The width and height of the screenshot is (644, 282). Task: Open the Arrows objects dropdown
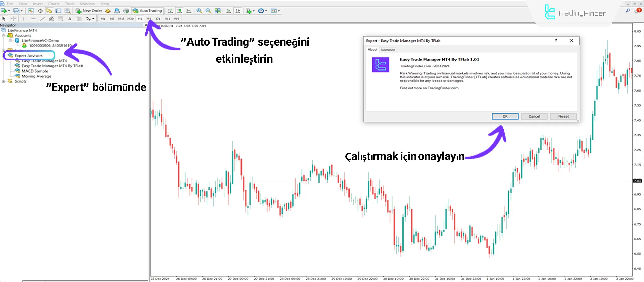point(90,19)
